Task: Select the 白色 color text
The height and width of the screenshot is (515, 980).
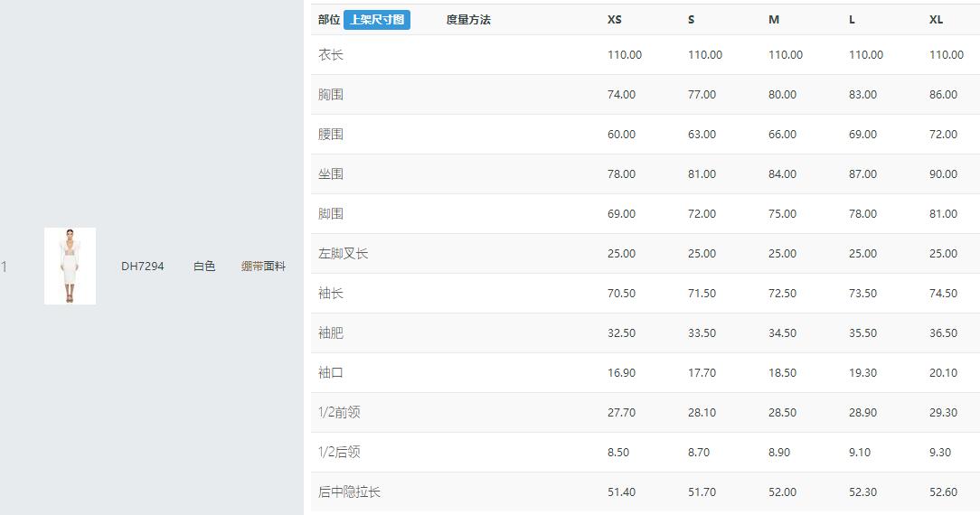Action: [204, 266]
